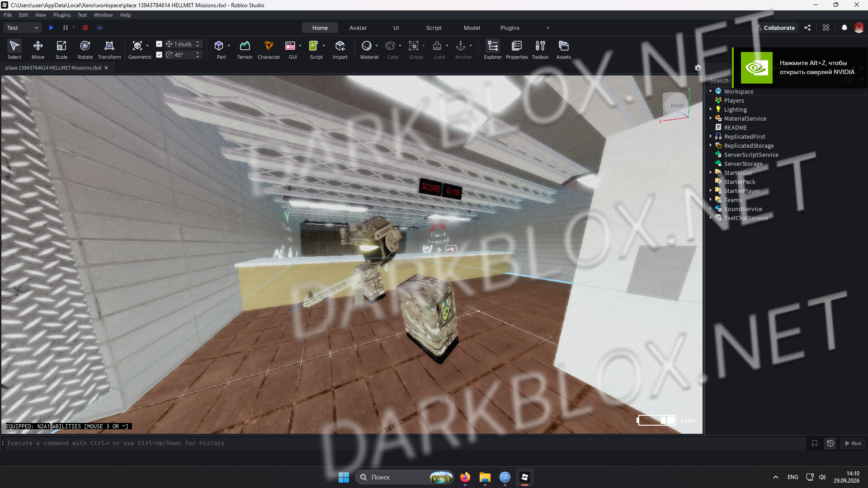Toggle the 45° rotation snap checkbox
The image size is (868, 488).
tap(159, 55)
